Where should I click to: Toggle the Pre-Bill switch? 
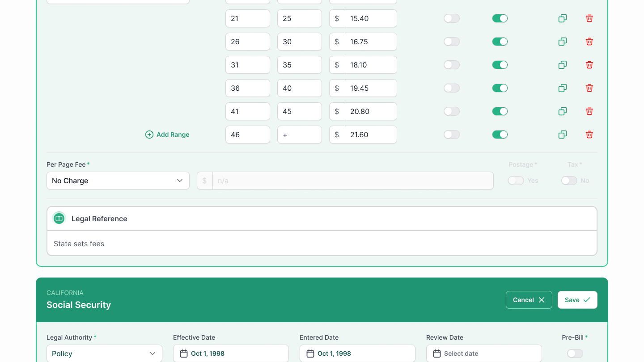coord(575,354)
